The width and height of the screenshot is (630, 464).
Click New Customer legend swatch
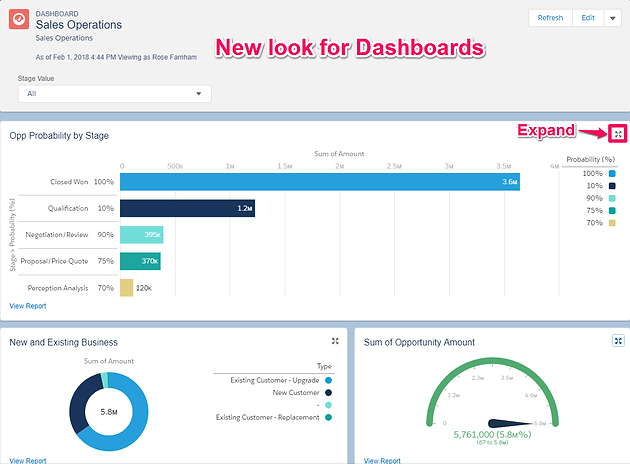[328, 392]
